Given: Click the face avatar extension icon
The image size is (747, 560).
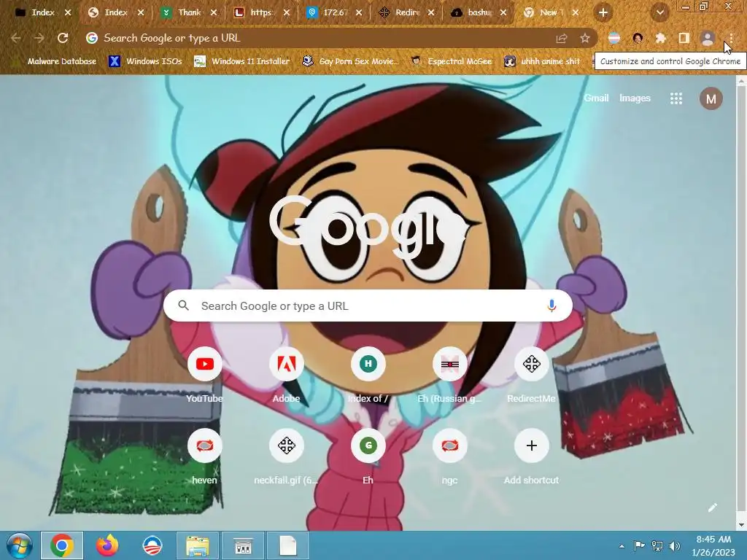Looking at the screenshot, I should pyautogui.click(x=638, y=38).
